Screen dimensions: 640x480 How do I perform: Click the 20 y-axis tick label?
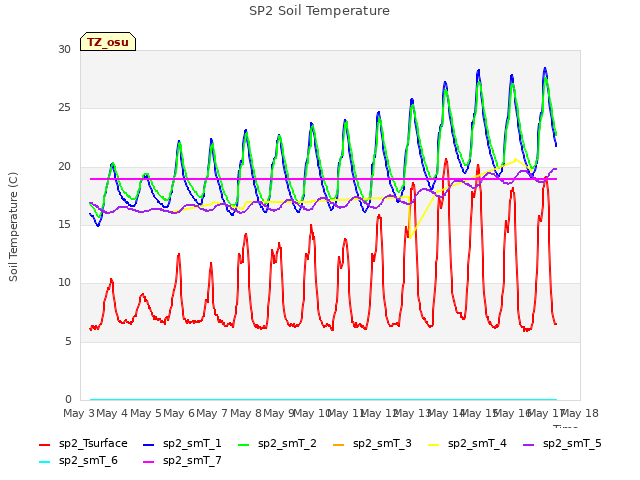tap(64, 167)
